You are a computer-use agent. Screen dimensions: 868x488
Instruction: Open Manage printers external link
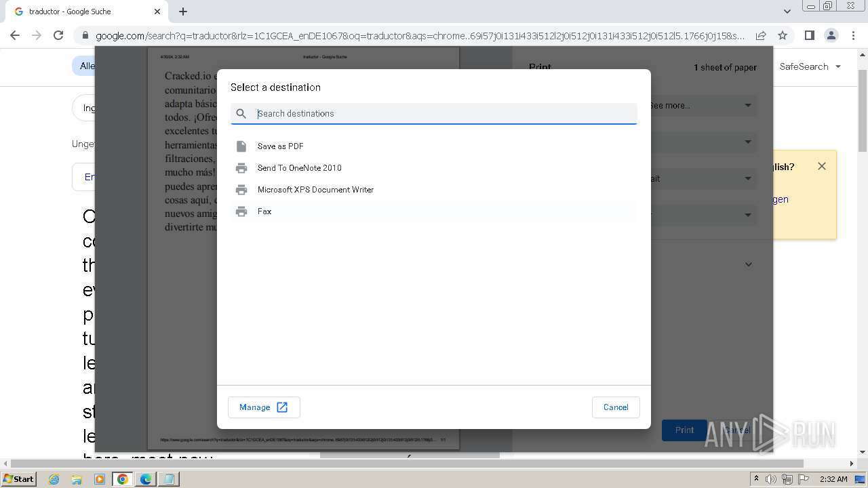tap(264, 407)
